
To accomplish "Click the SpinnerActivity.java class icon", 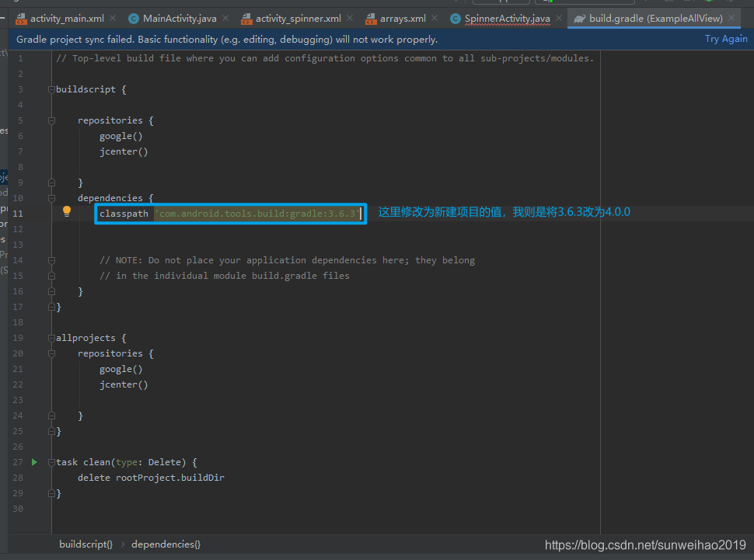I will click(455, 19).
